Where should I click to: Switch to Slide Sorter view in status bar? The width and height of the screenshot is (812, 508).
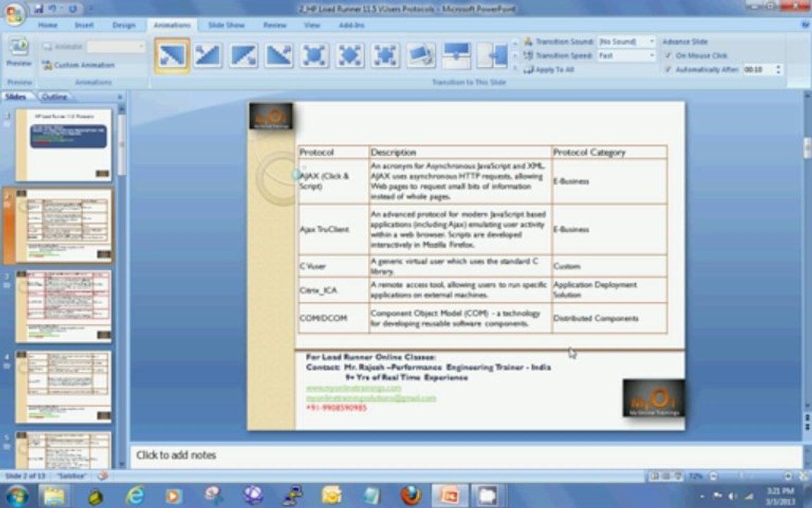[x=667, y=476]
